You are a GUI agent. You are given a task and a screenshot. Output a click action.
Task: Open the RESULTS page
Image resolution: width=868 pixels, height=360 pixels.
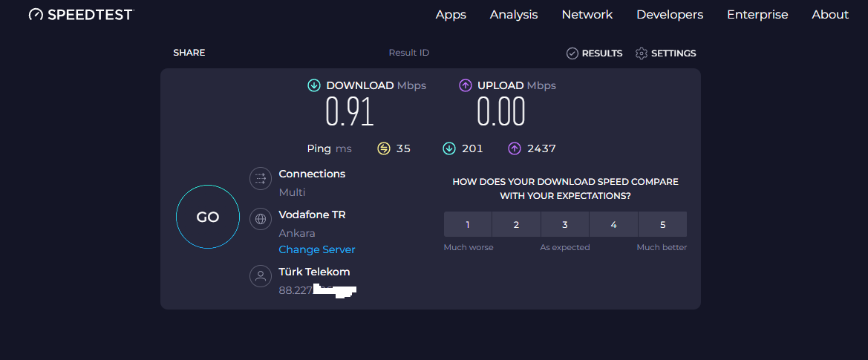(x=595, y=53)
